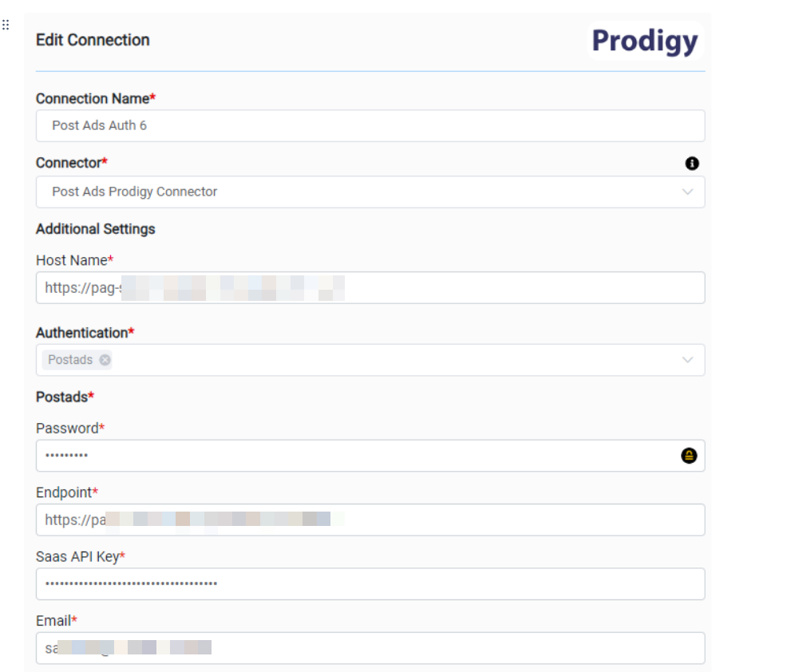Image resolution: width=799 pixels, height=672 pixels.
Task: Click the Edit Connection heading
Action: pos(93,40)
